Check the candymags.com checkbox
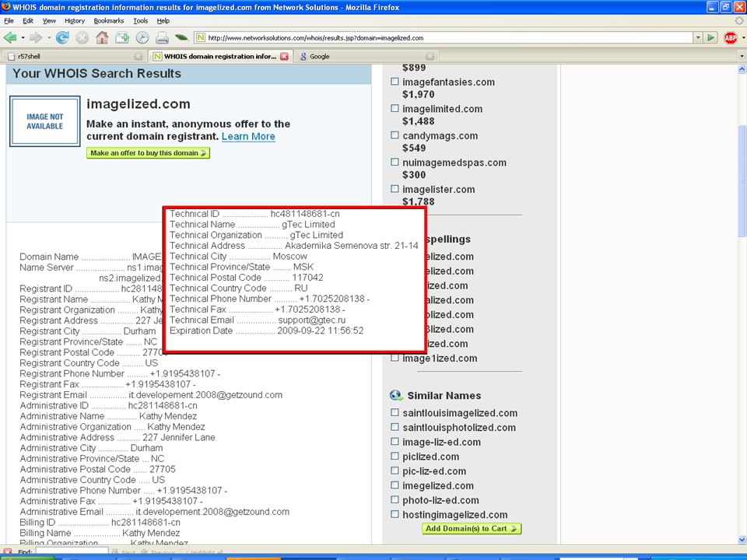The image size is (747, 560). [x=395, y=135]
